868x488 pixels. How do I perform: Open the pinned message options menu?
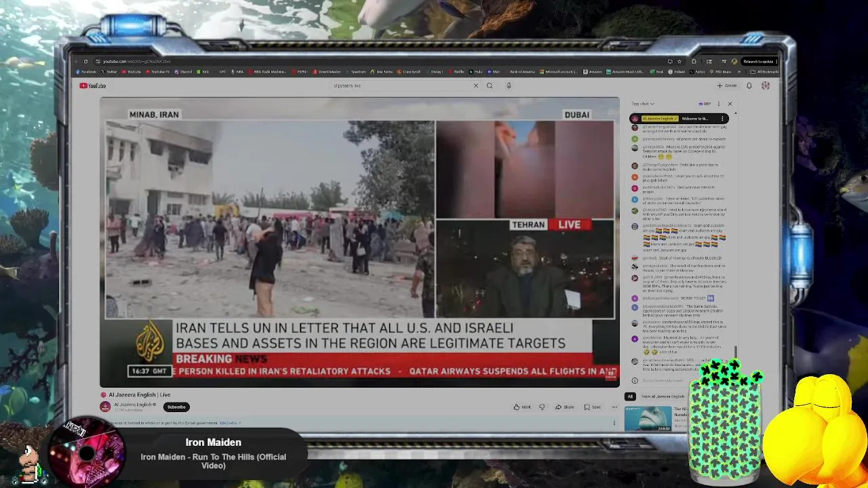click(x=722, y=119)
